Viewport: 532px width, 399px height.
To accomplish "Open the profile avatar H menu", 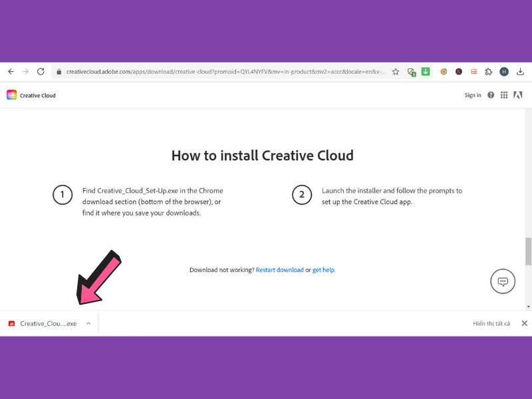I will (x=505, y=71).
